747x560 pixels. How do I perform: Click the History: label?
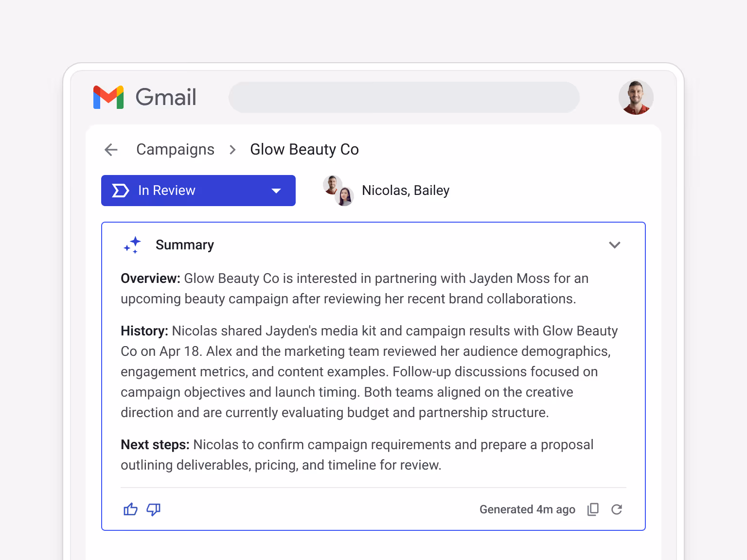point(144,331)
